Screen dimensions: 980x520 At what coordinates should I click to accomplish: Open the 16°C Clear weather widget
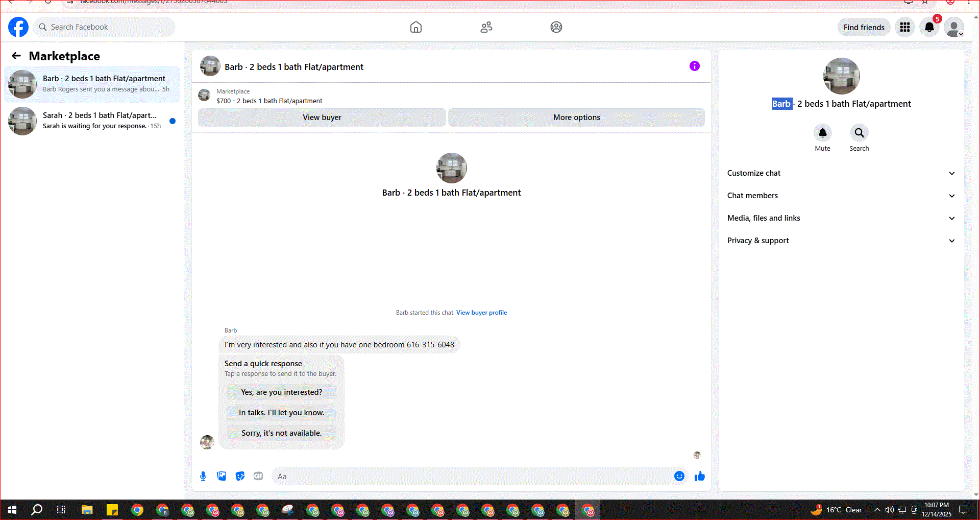click(837, 510)
